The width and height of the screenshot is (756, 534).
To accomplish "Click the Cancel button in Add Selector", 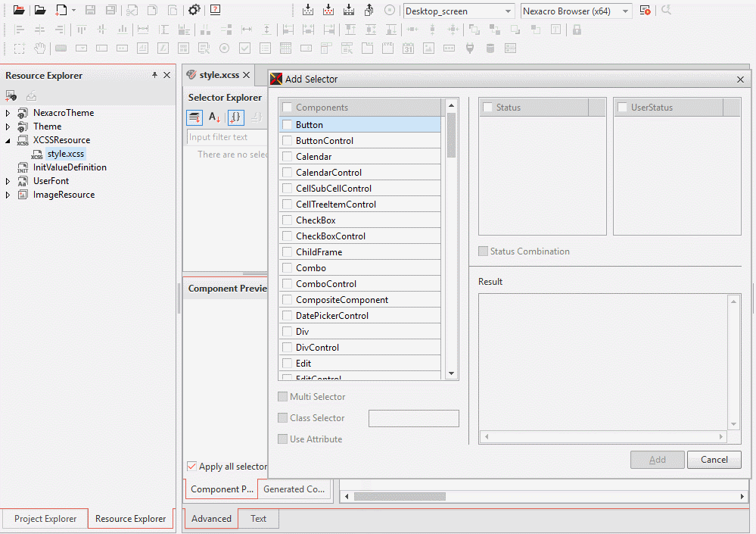I will (x=714, y=460).
